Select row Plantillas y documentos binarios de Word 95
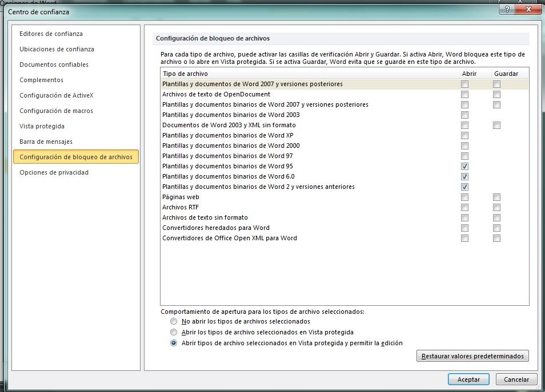 click(x=344, y=166)
